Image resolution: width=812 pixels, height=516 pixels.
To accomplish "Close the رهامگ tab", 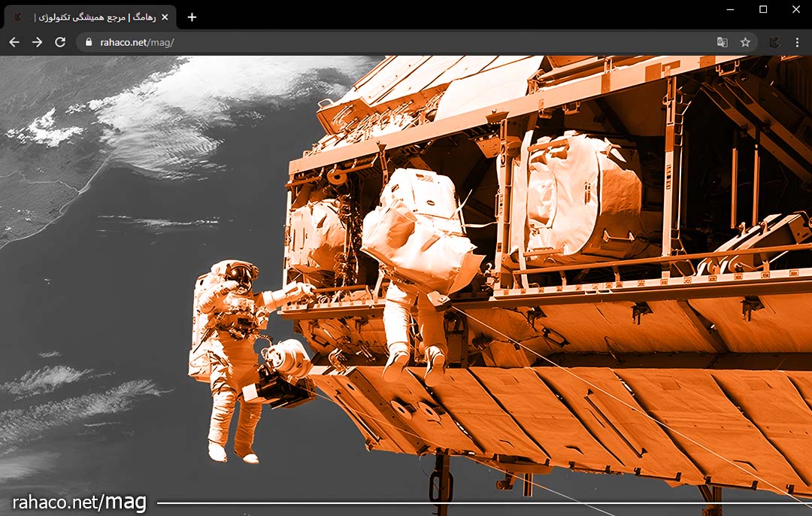I will 165,17.
